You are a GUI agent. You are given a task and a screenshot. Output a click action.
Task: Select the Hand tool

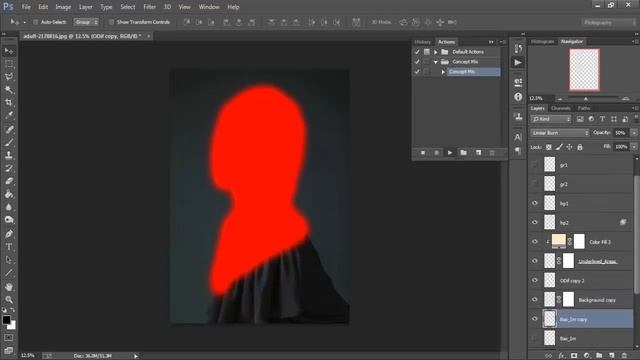[9, 287]
